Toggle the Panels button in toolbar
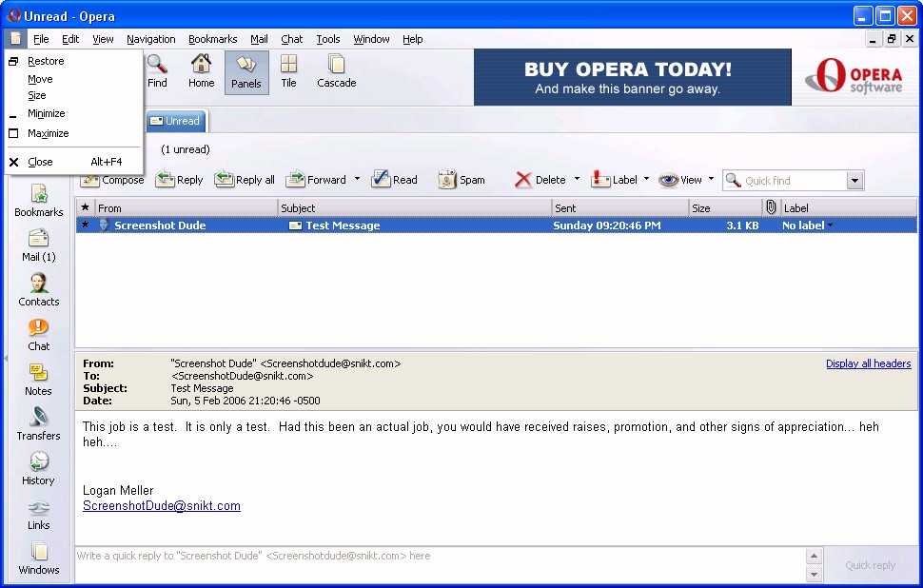The height and width of the screenshot is (588, 923). (x=246, y=72)
